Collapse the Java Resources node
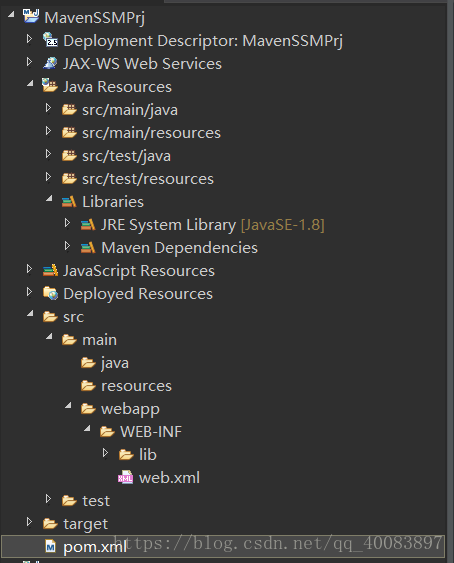454x563 pixels. click(x=30, y=83)
